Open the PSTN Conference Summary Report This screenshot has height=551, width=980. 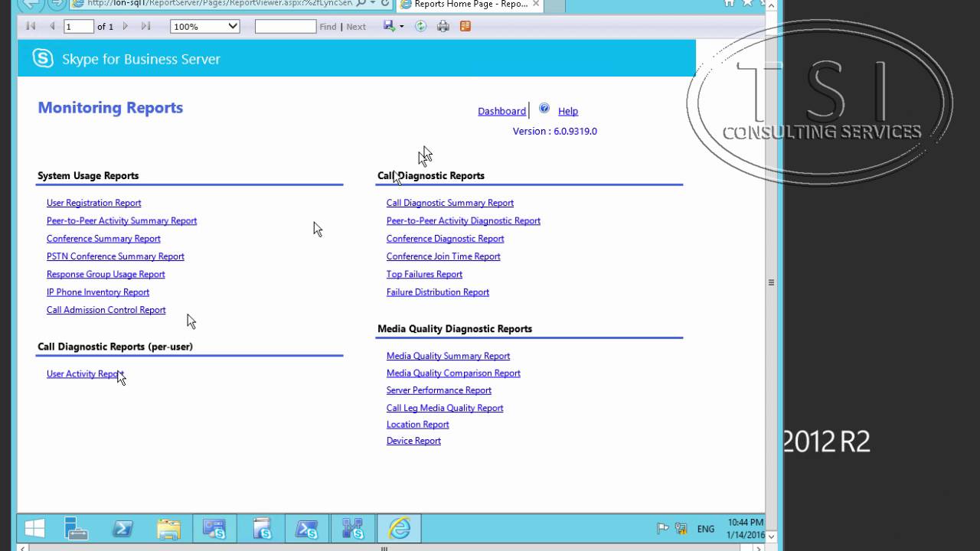pos(116,256)
